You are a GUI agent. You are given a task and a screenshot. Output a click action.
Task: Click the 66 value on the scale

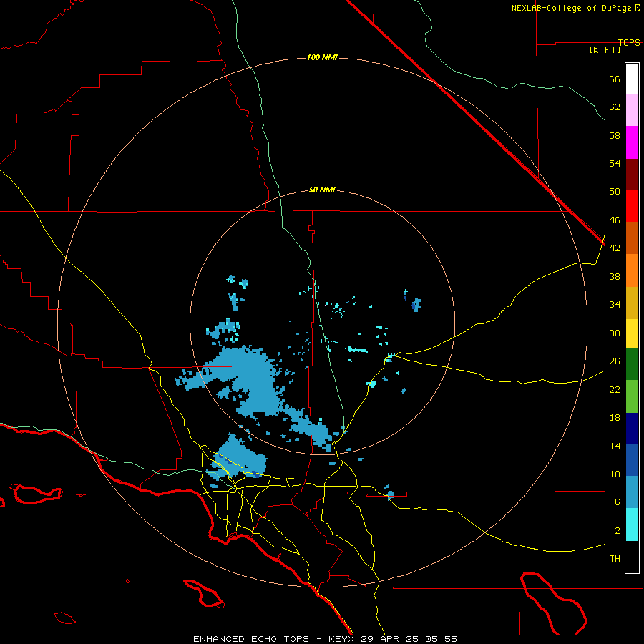pyautogui.click(x=615, y=79)
